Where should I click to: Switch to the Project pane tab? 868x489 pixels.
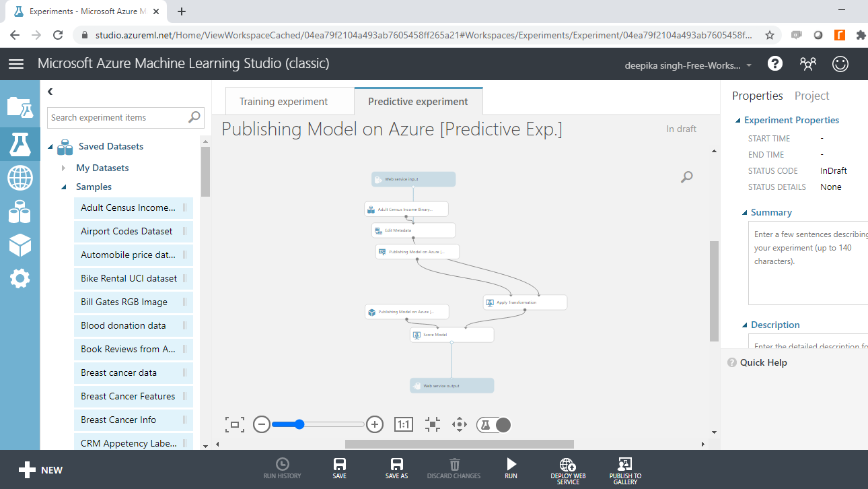click(x=811, y=96)
